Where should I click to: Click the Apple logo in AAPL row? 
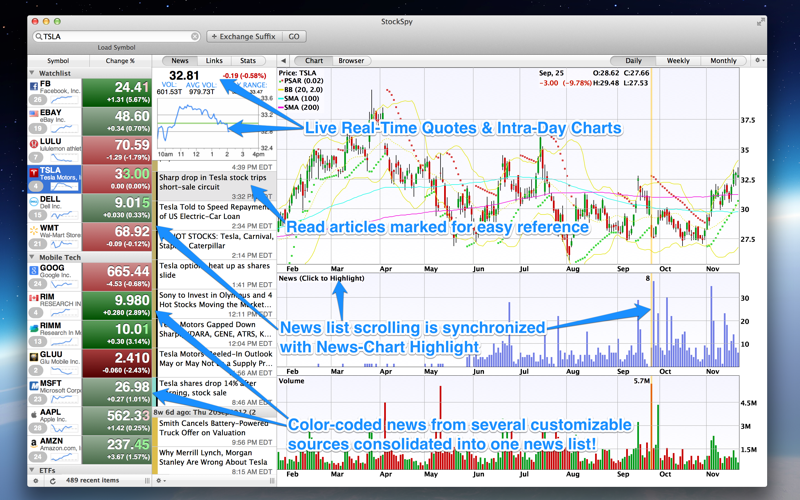pyautogui.click(x=34, y=414)
